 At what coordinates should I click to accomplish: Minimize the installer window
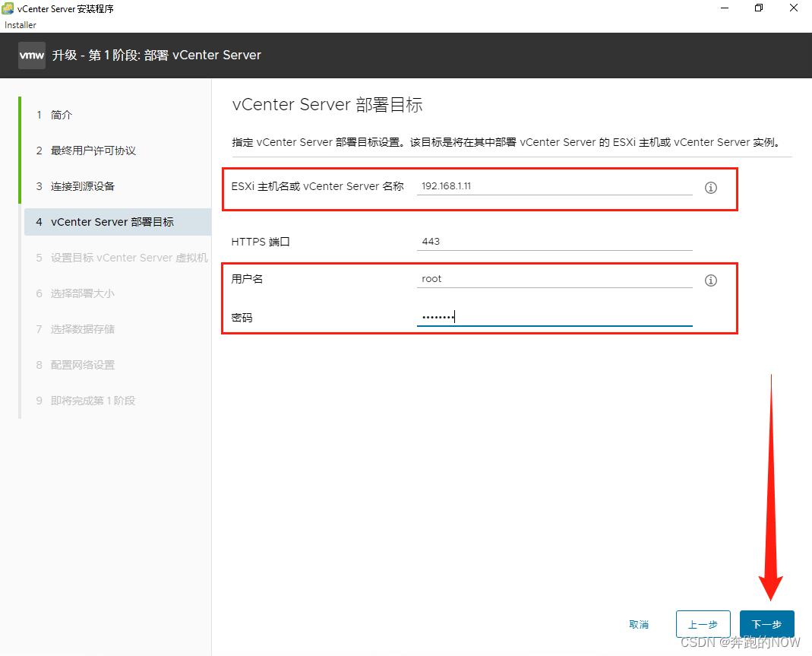725,8
